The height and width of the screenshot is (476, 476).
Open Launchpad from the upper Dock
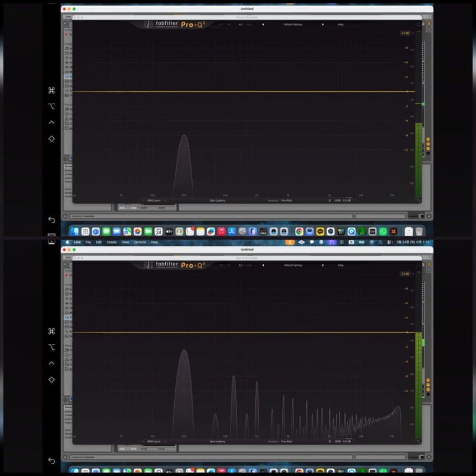point(85,232)
